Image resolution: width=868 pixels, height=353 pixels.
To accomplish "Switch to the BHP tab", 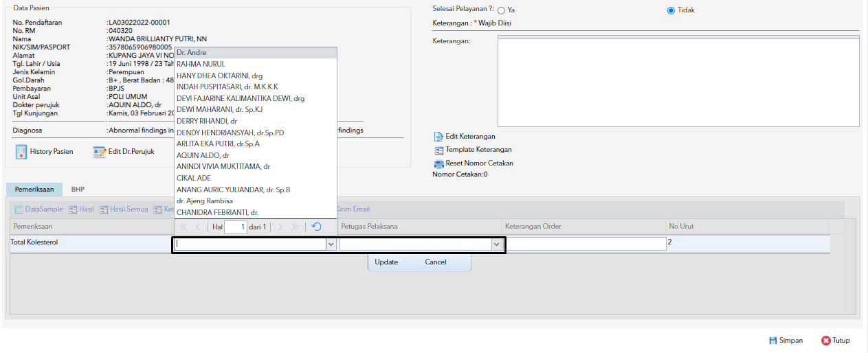I will coord(78,189).
